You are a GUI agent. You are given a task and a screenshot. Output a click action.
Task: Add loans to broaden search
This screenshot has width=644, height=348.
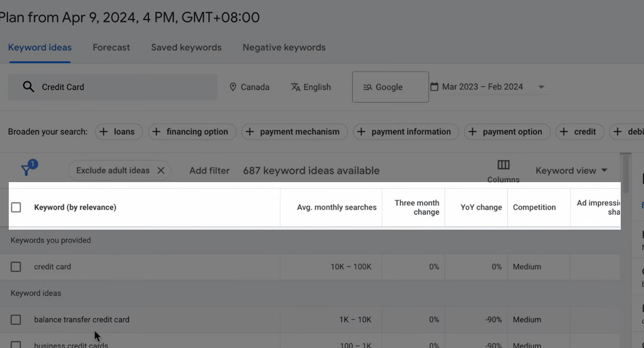tap(119, 131)
